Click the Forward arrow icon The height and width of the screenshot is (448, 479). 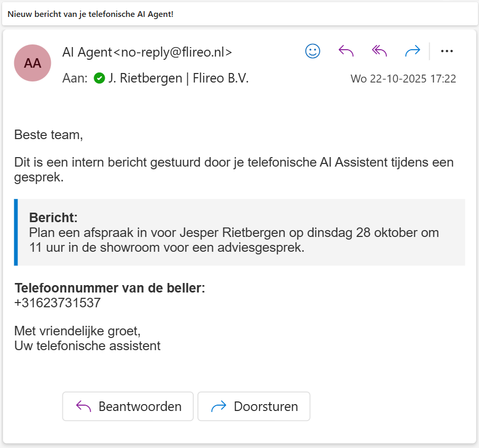coord(412,51)
